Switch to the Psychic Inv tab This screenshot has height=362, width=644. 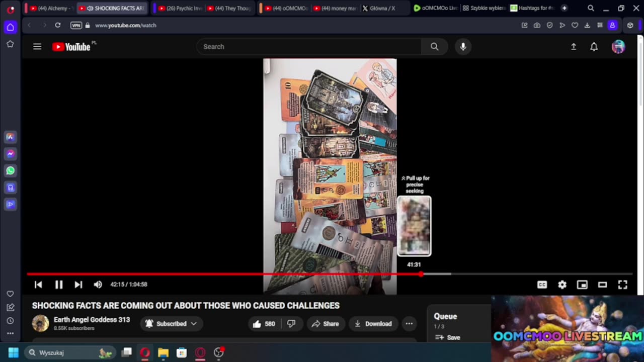click(x=180, y=8)
